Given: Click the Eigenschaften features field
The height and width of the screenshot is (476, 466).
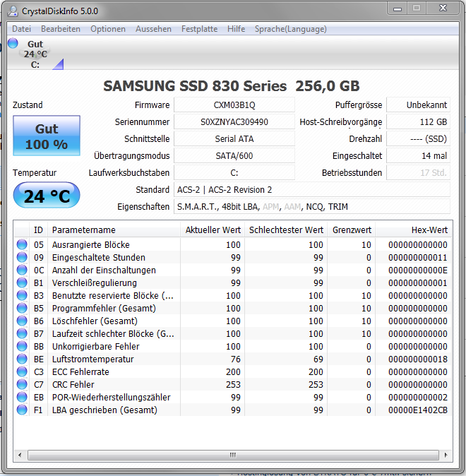Looking at the screenshot, I should point(312,207).
